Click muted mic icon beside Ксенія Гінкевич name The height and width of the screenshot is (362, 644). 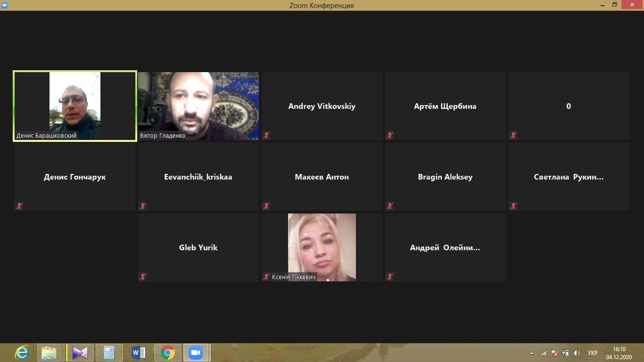(266, 277)
